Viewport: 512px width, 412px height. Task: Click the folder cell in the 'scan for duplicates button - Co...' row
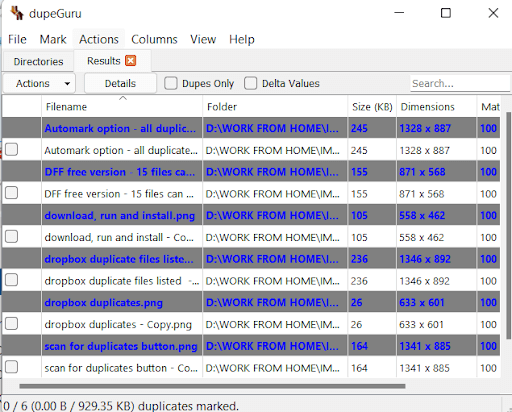click(x=273, y=368)
